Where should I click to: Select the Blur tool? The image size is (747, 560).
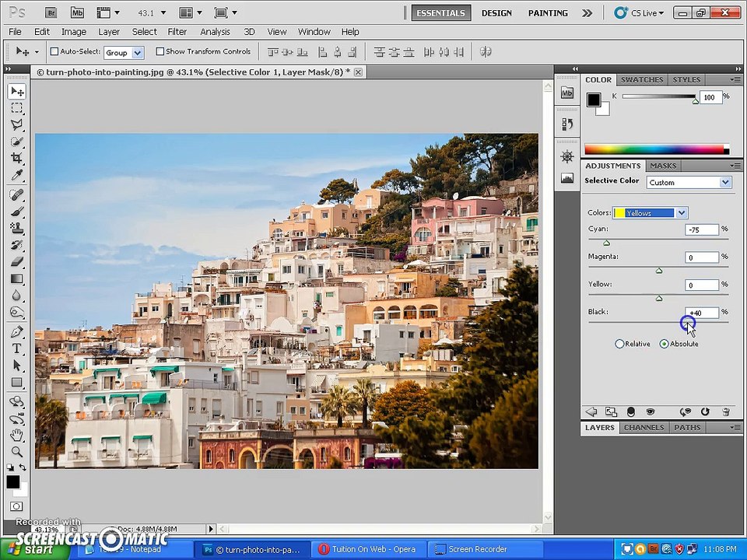click(16, 296)
